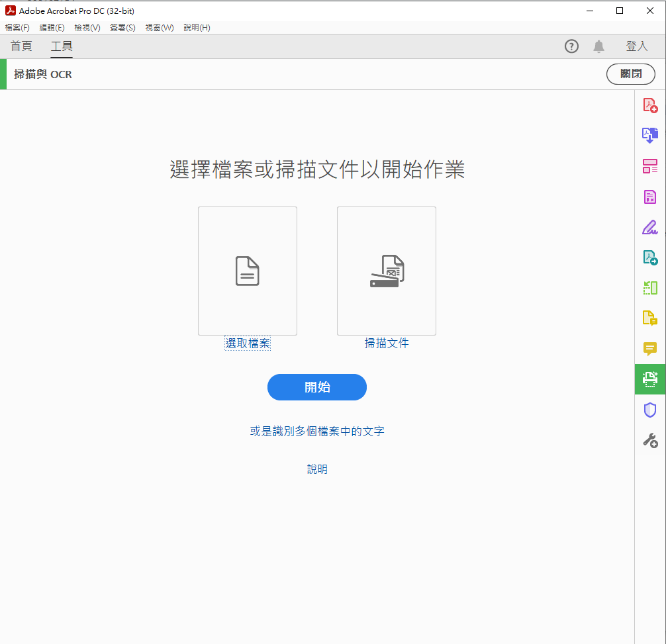Open the green Organize Pages icon

coord(650,288)
